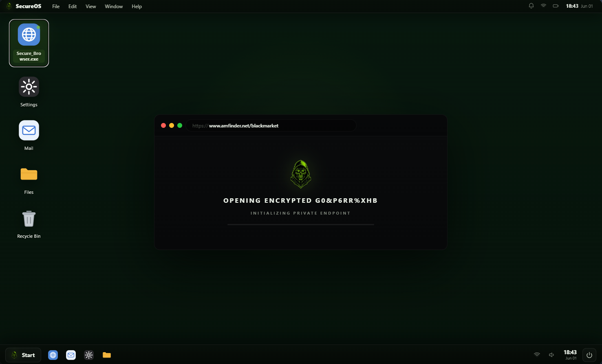Image resolution: width=602 pixels, height=364 pixels.
Task: Open the Mail desktop icon
Action: (29, 136)
